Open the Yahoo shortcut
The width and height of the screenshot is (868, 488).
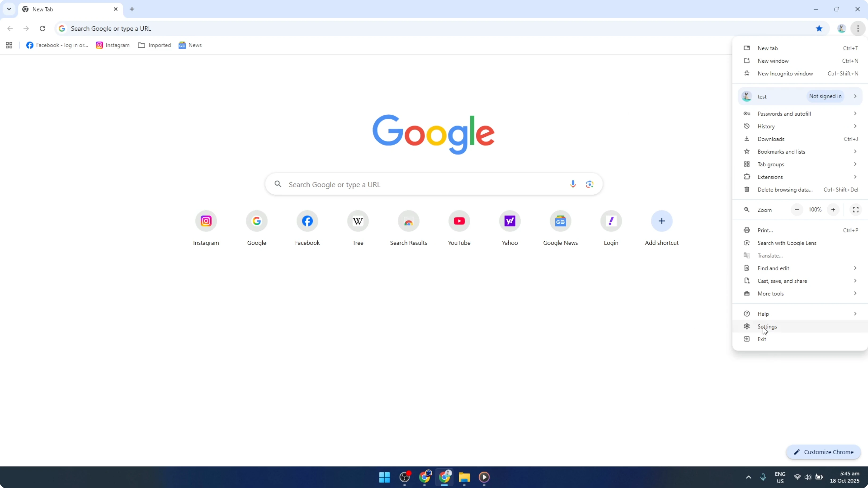[x=509, y=221]
